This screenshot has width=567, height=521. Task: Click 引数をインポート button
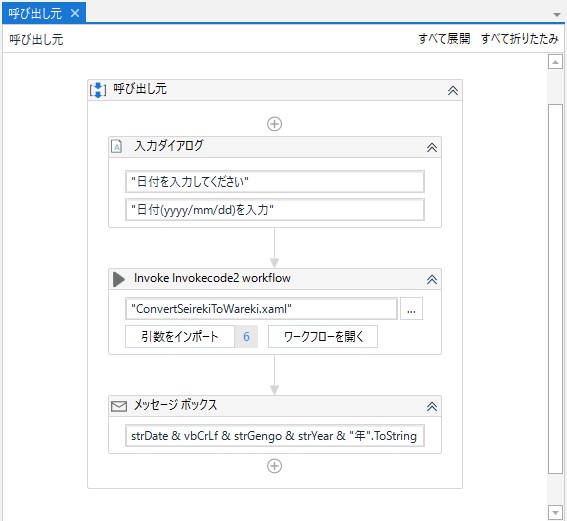click(180, 337)
